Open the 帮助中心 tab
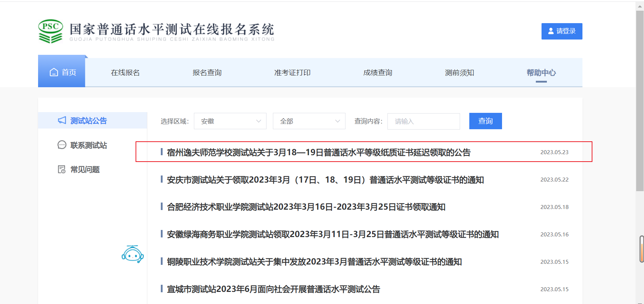Screen dimensions: 644x304 [541, 73]
